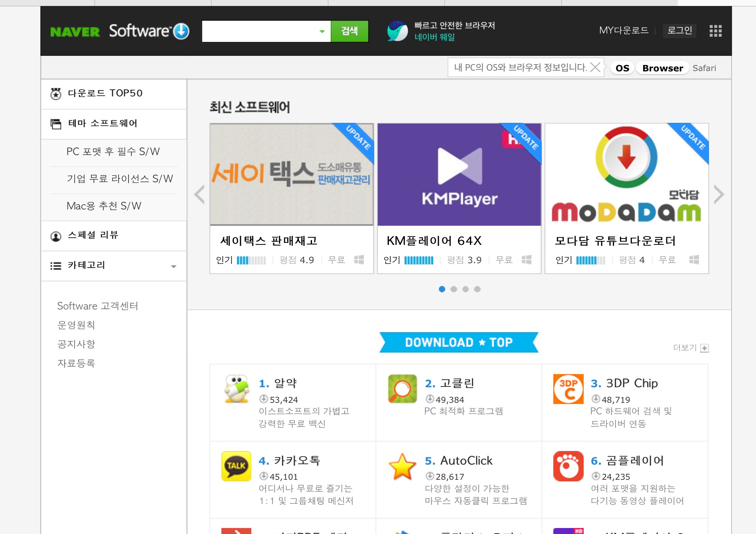Click Windows icon on KM플레이어 64X card
Viewport: 756px width, 534px height.
point(527,260)
